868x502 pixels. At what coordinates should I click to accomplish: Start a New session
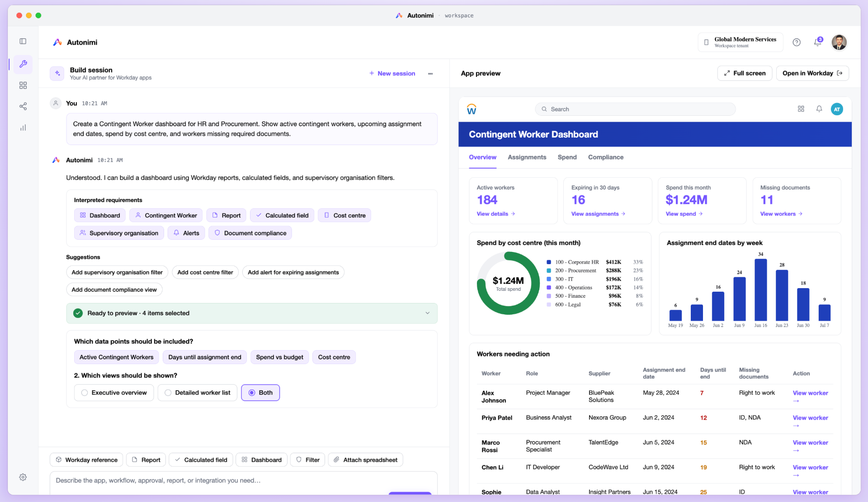[392, 73]
